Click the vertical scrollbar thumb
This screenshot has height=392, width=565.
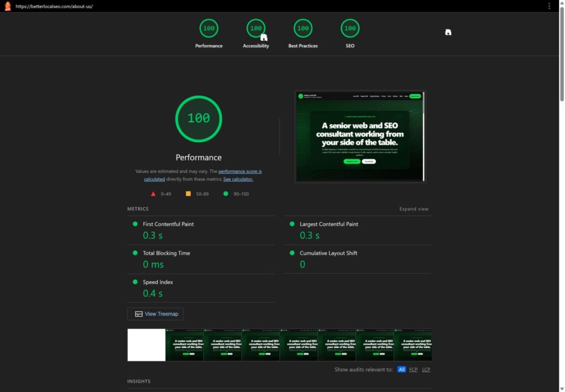[561, 53]
